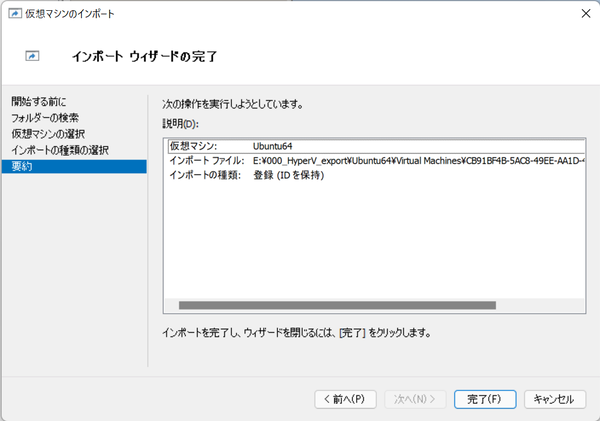
Task: Click the instruction text about clicking [完了]
Action: tap(297, 333)
